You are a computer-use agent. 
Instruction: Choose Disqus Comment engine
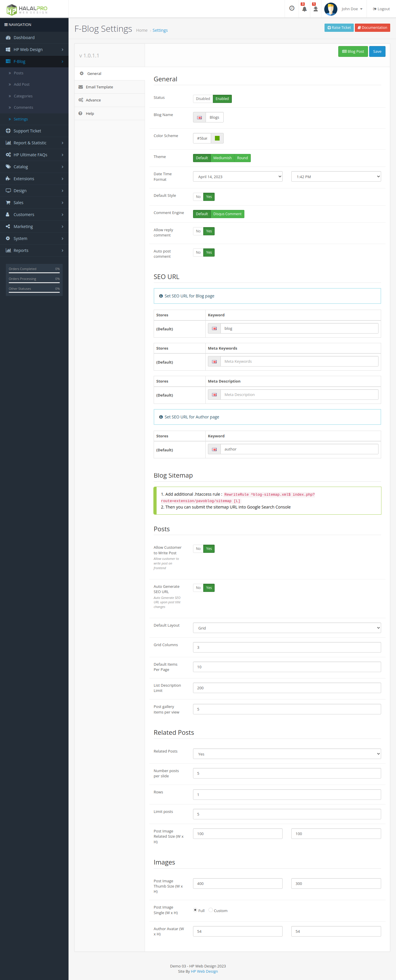point(227,214)
